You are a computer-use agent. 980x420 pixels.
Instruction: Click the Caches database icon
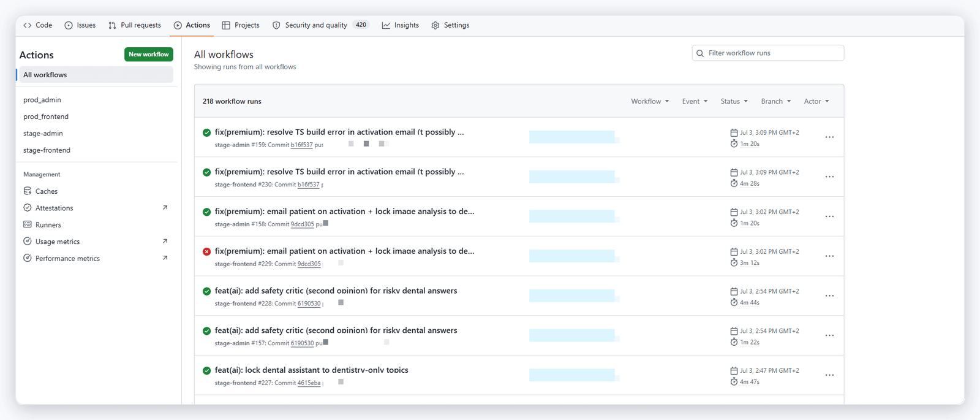tap(28, 191)
